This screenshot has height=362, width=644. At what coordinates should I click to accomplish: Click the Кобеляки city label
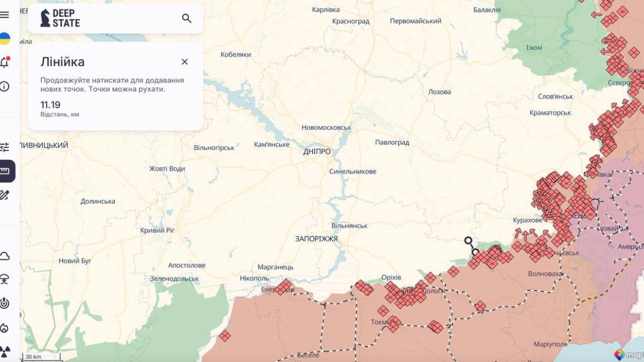point(236,54)
